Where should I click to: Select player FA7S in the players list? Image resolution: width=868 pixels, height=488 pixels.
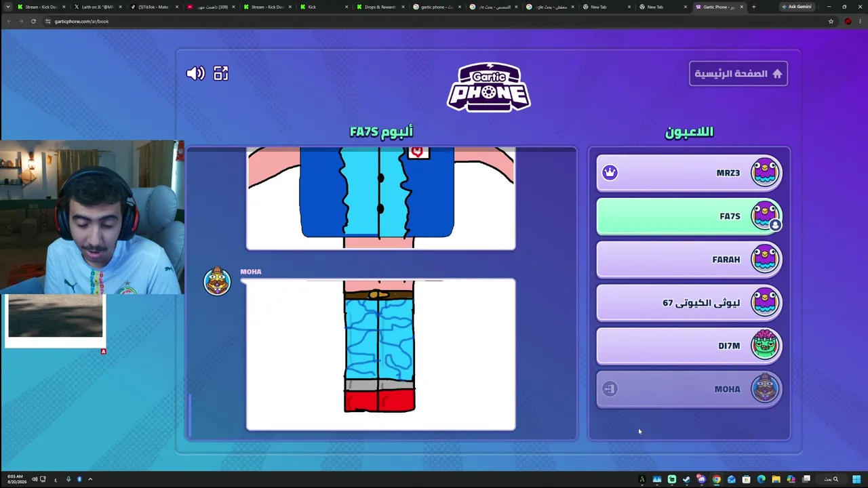coord(689,216)
